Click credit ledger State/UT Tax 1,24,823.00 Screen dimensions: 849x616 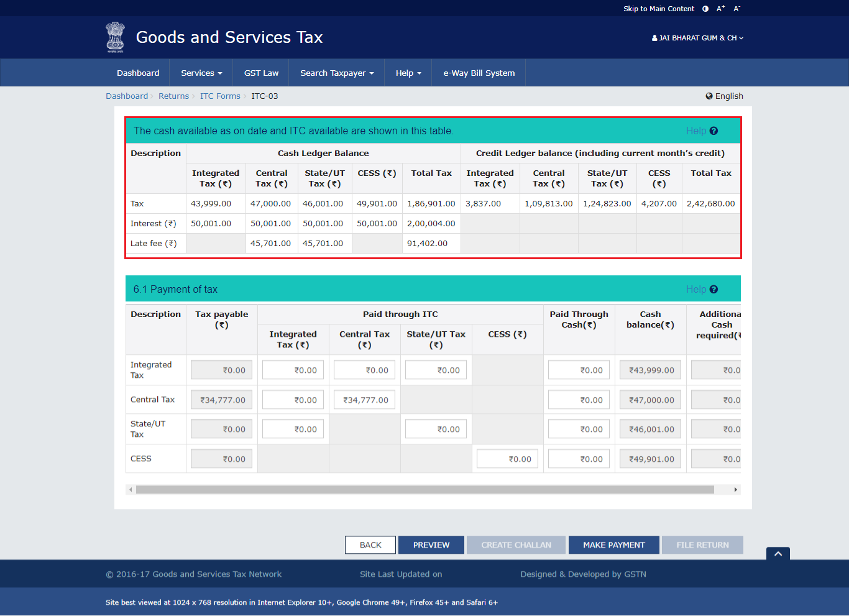pos(607,204)
